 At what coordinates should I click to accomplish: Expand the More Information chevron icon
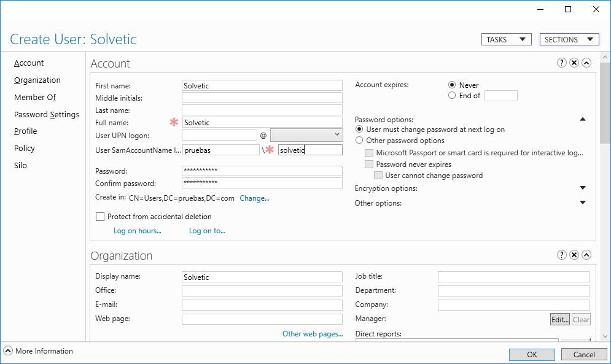(8, 351)
